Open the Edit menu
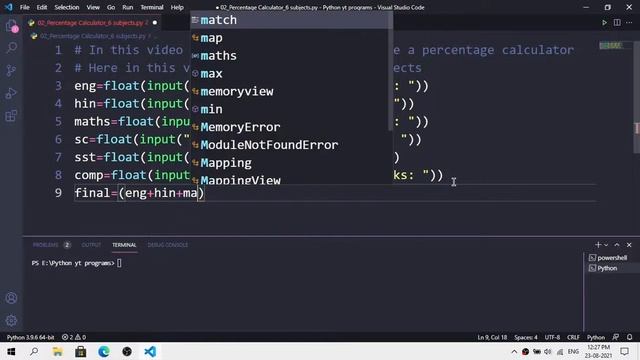640x360 pixels. pyautogui.click(x=42, y=7)
